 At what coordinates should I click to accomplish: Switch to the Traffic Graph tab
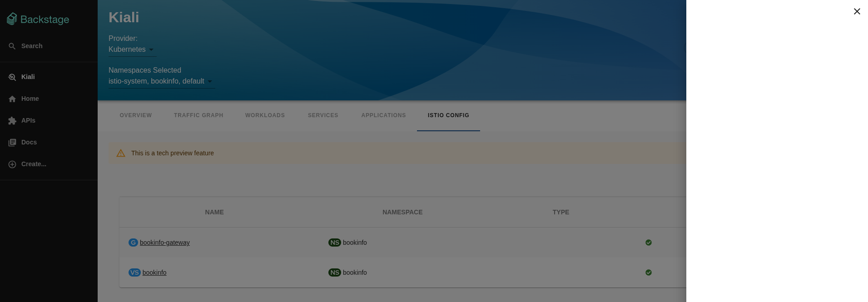[198, 115]
